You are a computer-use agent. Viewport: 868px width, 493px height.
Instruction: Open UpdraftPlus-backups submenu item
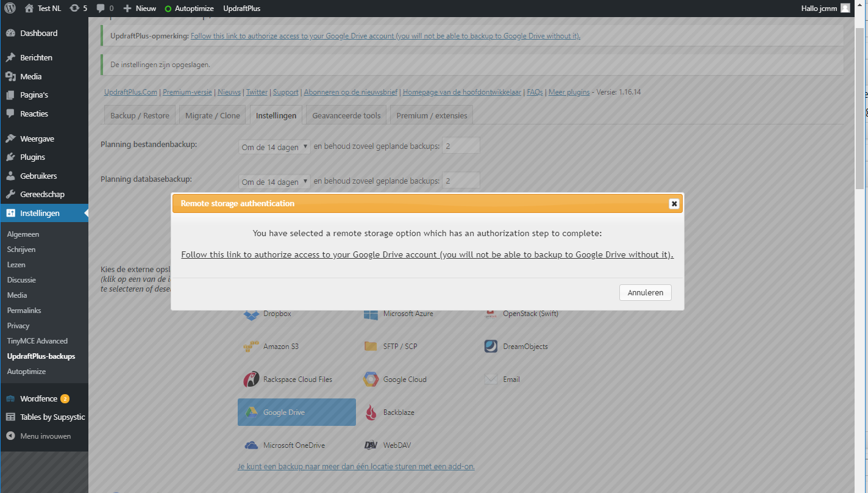pos(41,356)
